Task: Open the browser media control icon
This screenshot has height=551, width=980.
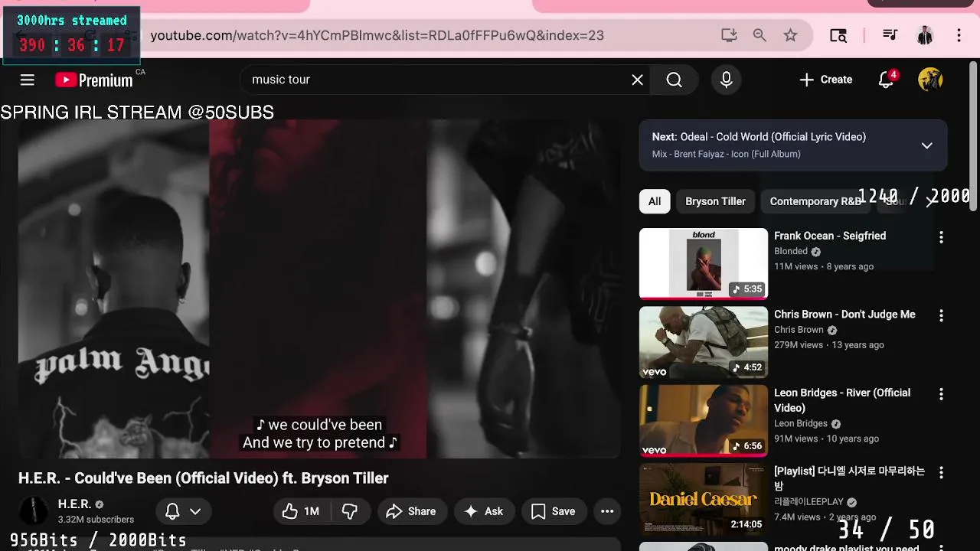Action: [890, 35]
